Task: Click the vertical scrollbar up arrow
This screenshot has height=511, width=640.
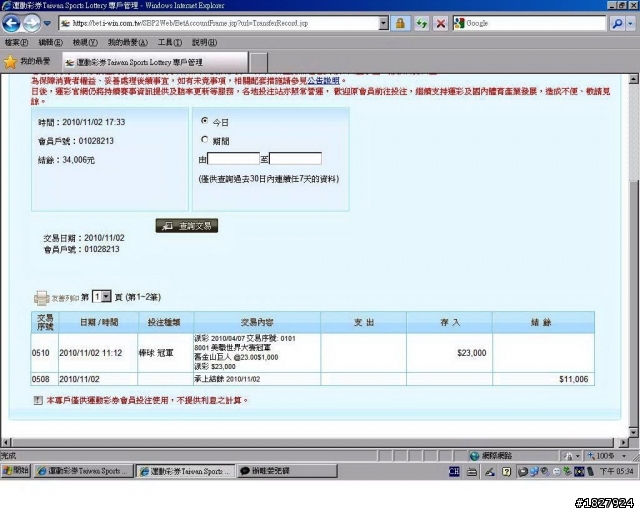Action: point(633,79)
